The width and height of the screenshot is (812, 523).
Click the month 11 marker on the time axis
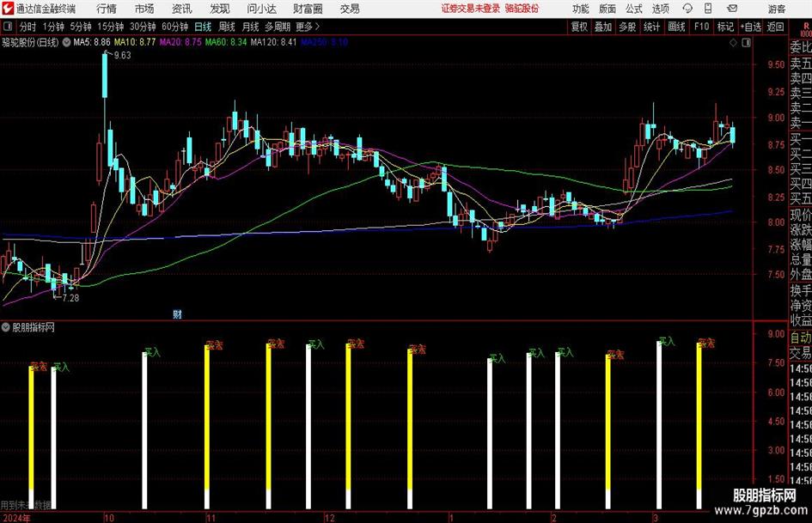pyautogui.click(x=211, y=518)
